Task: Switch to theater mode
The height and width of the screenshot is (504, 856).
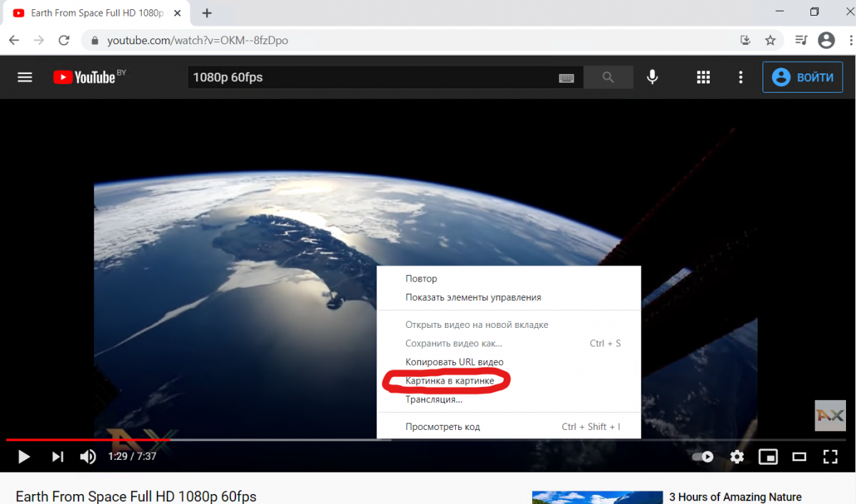Action: (x=799, y=456)
